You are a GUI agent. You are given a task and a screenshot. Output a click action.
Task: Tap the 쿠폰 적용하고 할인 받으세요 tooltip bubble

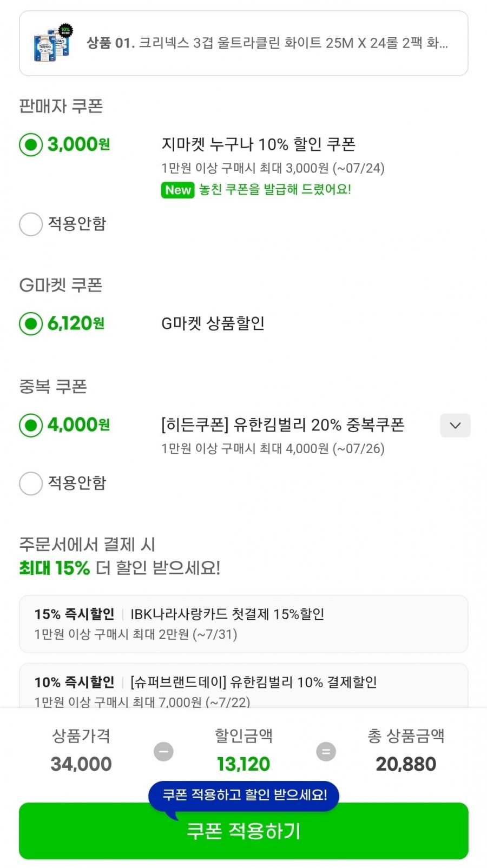(x=243, y=795)
